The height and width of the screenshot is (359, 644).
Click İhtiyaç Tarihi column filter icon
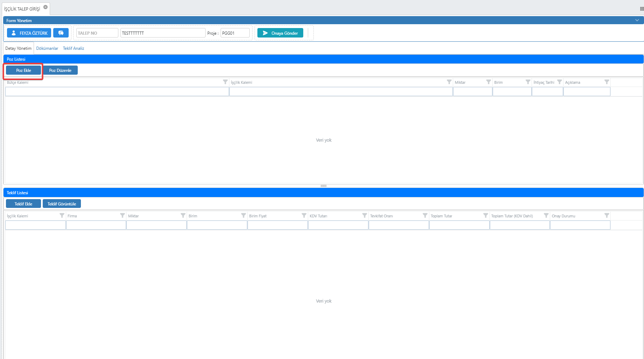(559, 82)
